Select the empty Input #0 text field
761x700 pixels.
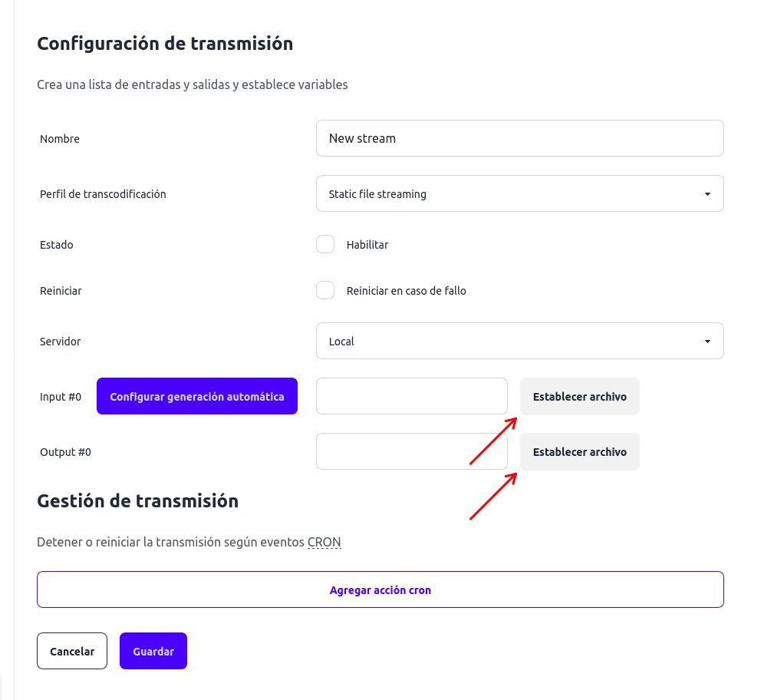coord(411,396)
